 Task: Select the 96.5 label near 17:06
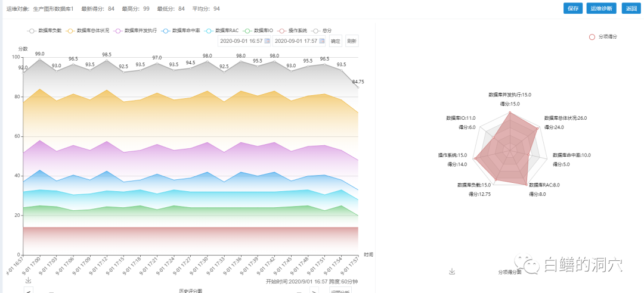(x=73, y=59)
